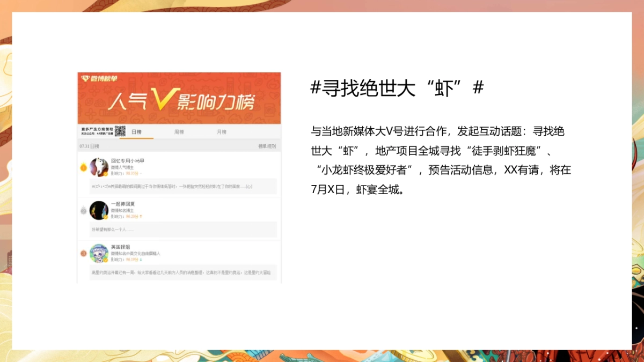Click the 07.31 日榜 date label
The width and height of the screenshot is (644, 362).
(x=89, y=146)
